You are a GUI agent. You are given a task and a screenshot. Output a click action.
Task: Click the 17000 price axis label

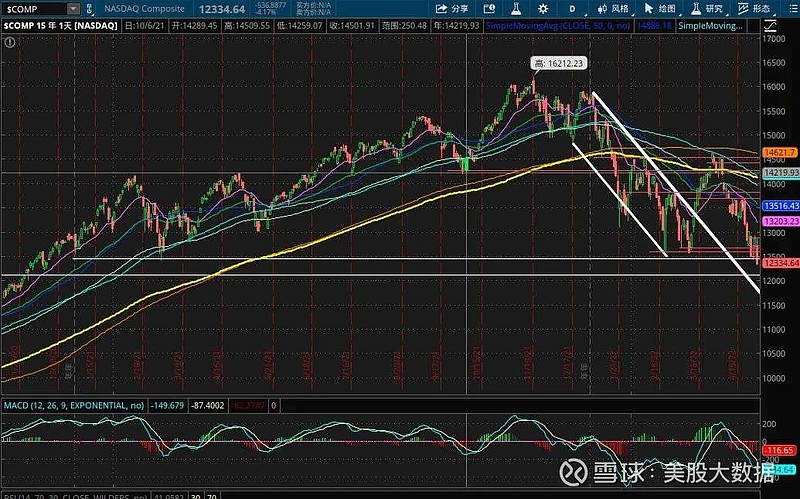tap(774, 39)
